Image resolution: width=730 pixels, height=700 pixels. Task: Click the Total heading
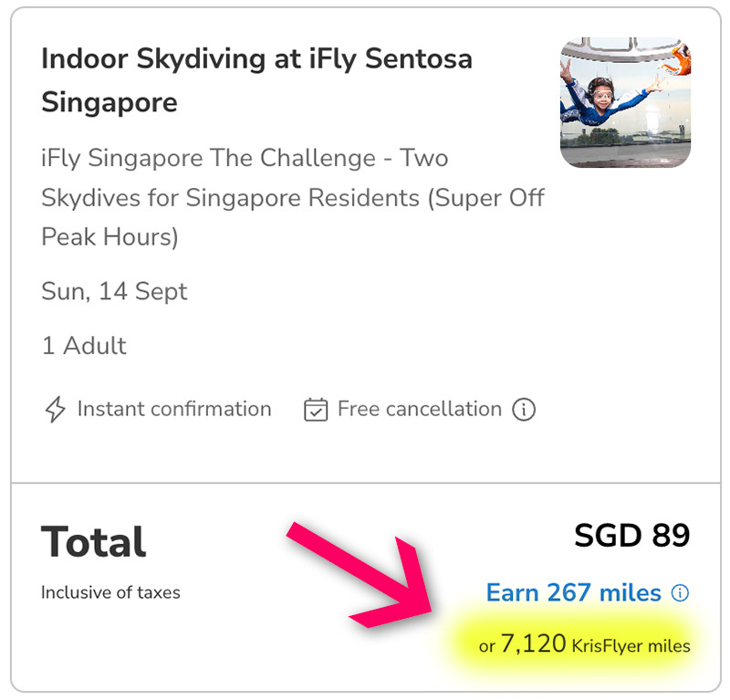[94, 542]
